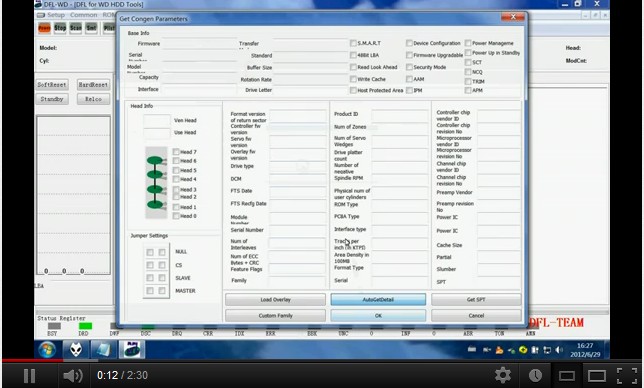Screen dimensions: 644x388
Task: Click the Use Head input field
Action: 156,133
